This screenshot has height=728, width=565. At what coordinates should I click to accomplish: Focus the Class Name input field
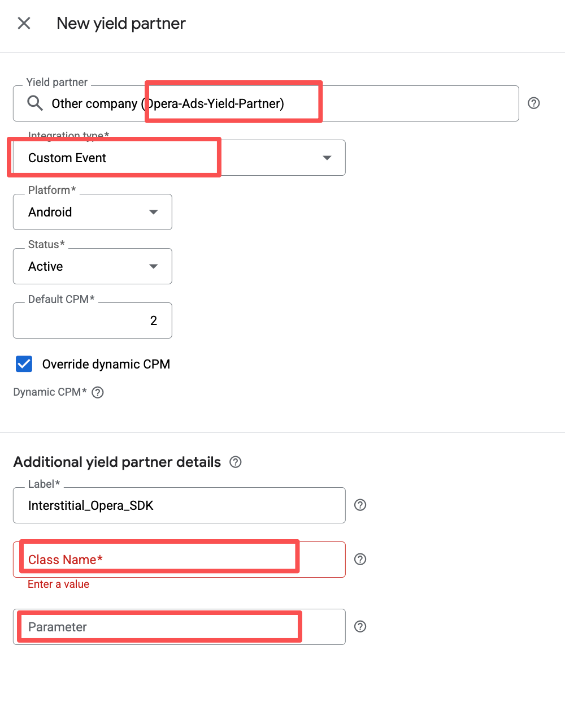(x=179, y=560)
